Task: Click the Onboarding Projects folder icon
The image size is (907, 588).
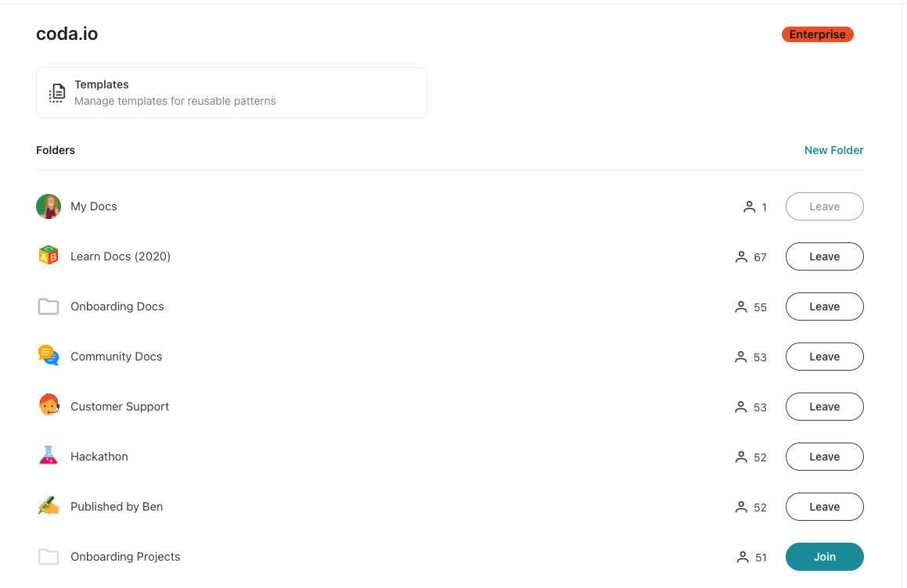Action: (49, 557)
